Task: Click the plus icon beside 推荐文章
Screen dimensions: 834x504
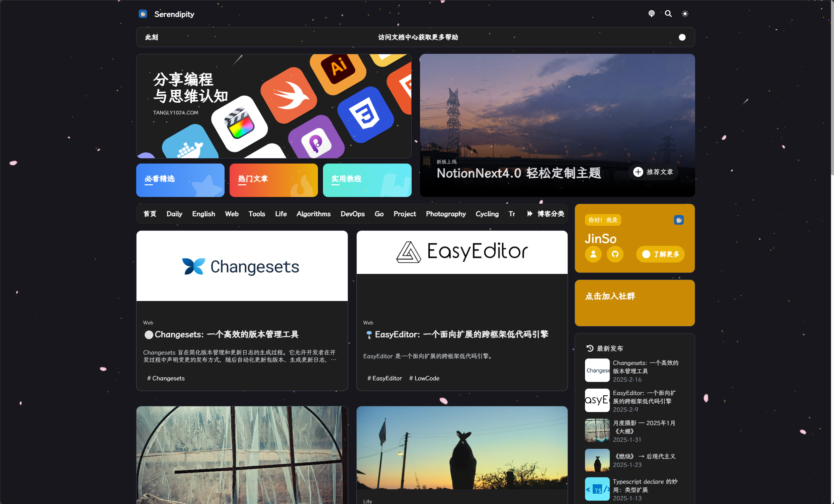Action: click(638, 172)
